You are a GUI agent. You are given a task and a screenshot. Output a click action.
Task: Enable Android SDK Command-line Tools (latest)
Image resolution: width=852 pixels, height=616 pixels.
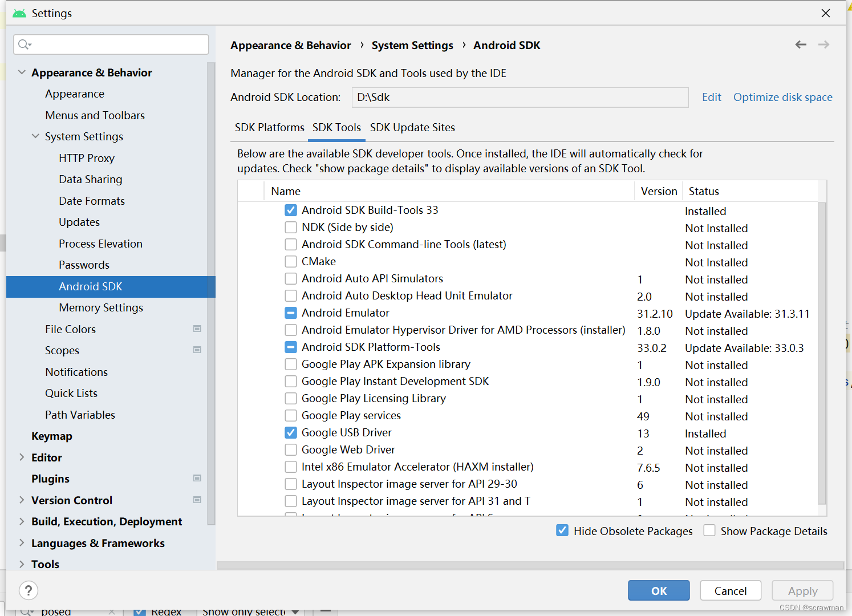coord(291,245)
